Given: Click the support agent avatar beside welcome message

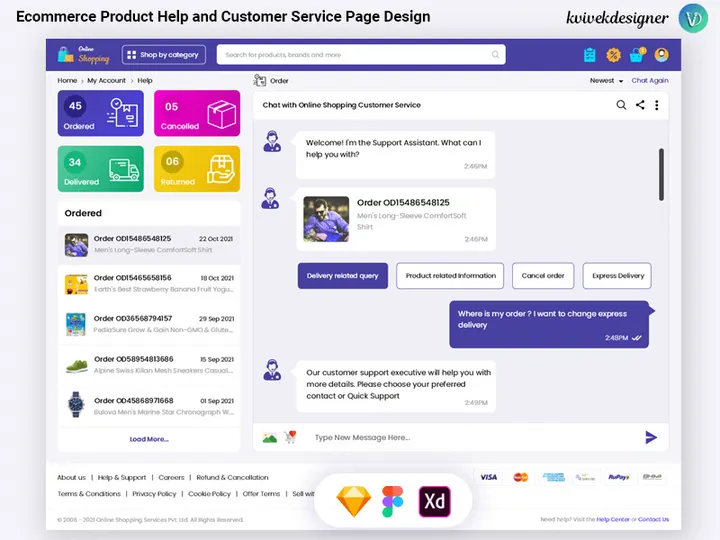Looking at the screenshot, I should tap(272, 141).
